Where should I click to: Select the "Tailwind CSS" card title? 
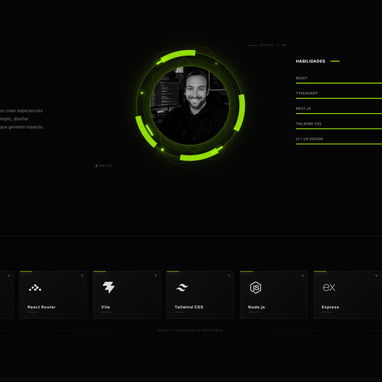coord(189,307)
